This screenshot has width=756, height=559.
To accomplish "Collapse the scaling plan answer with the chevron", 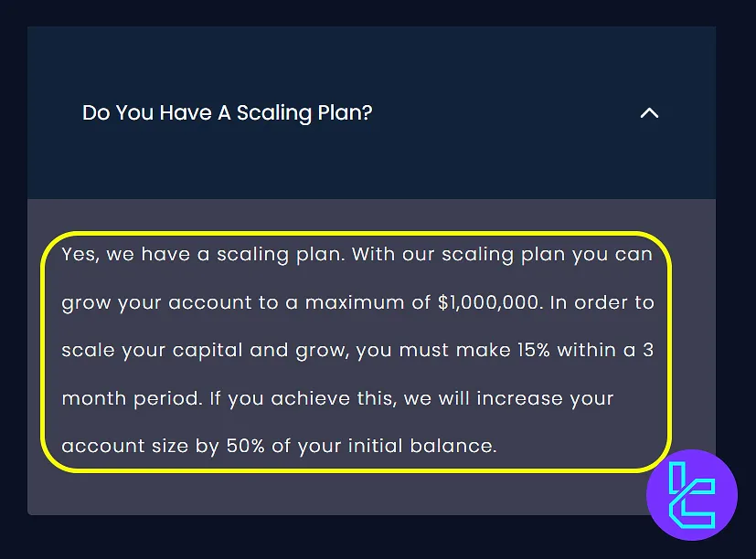I will pyautogui.click(x=649, y=113).
